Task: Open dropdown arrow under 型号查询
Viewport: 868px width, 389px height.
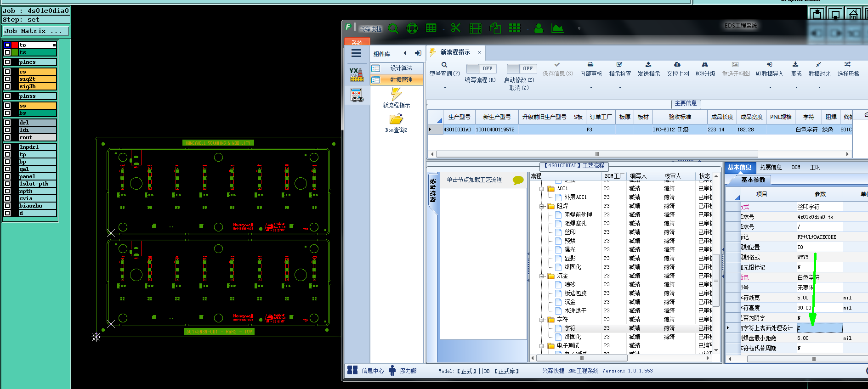Action: point(445,87)
